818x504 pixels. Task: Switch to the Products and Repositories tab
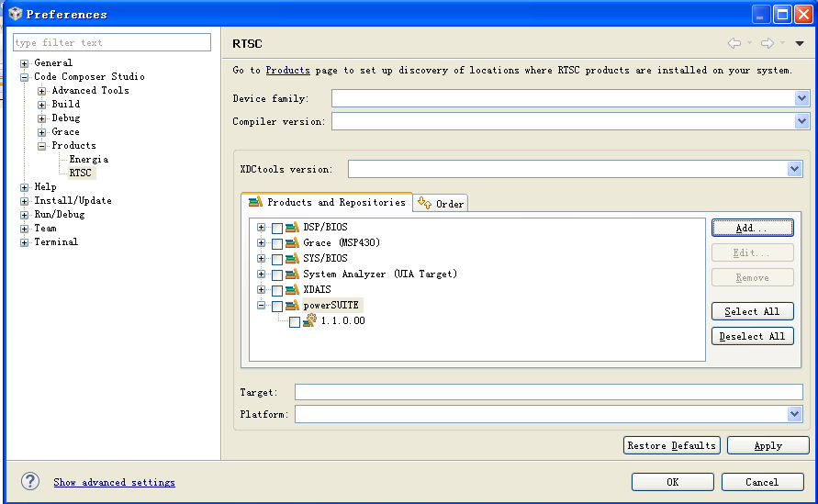pos(327,203)
